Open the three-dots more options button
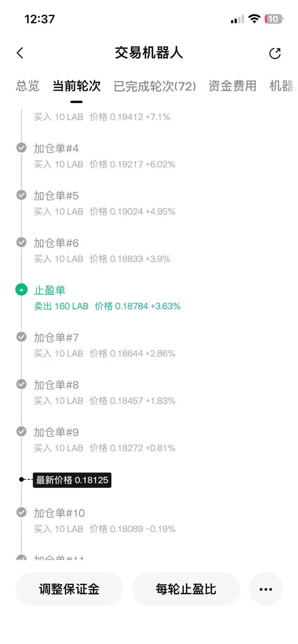The width and height of the screenshot is (298, 644). coord(266,589)
